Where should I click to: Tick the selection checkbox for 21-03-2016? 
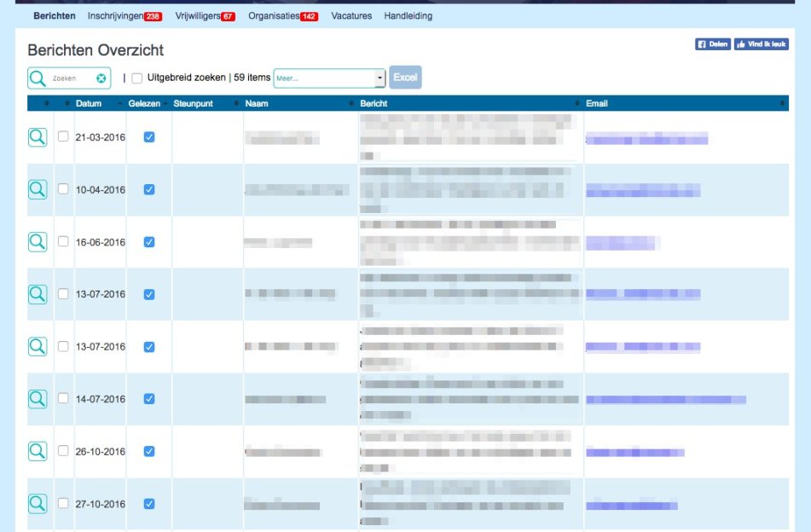point(63,136)
